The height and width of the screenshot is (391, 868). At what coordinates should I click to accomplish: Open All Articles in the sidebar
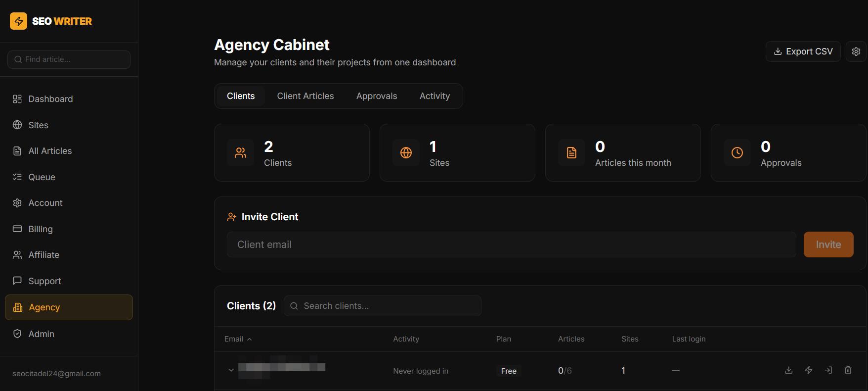click(69, 151)
